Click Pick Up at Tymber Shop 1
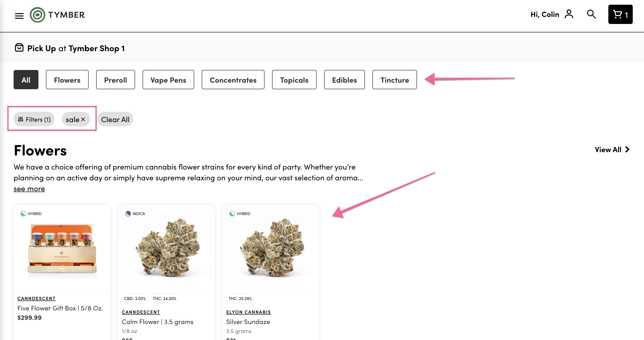Image resolution: width=644 pixels, height=340 pixels. [x=76, y=48]
